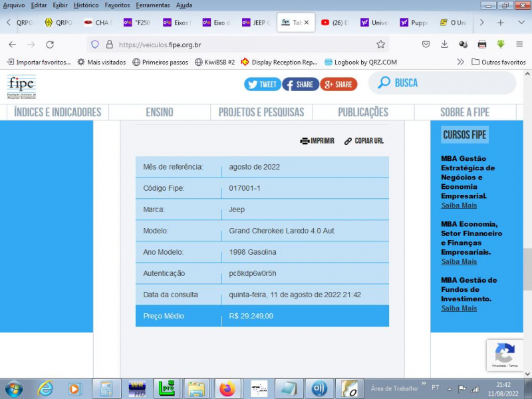Switch to the Puppe tab
The height and width of the screenshot is (399, 532).
(414, 23)
